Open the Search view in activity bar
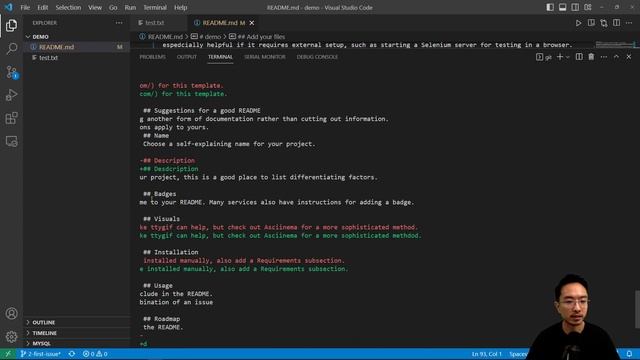This screenshot has width=640, height=360. pos(11,49)
